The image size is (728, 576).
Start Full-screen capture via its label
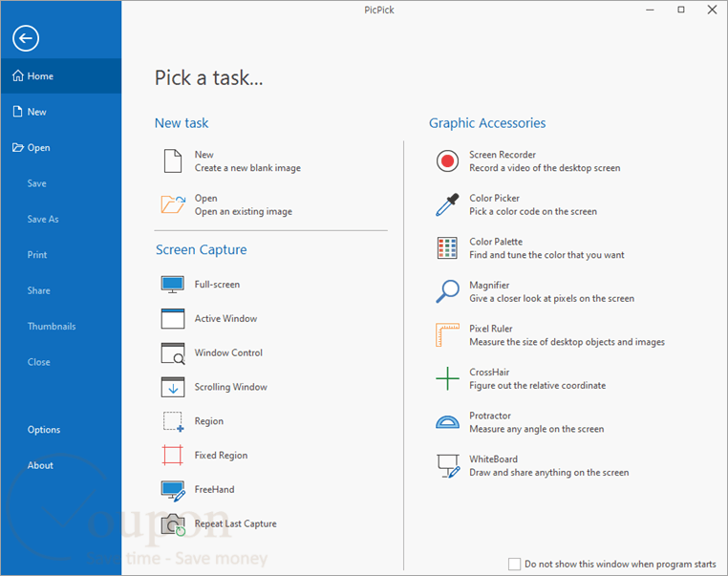click(x=217, y=285)
